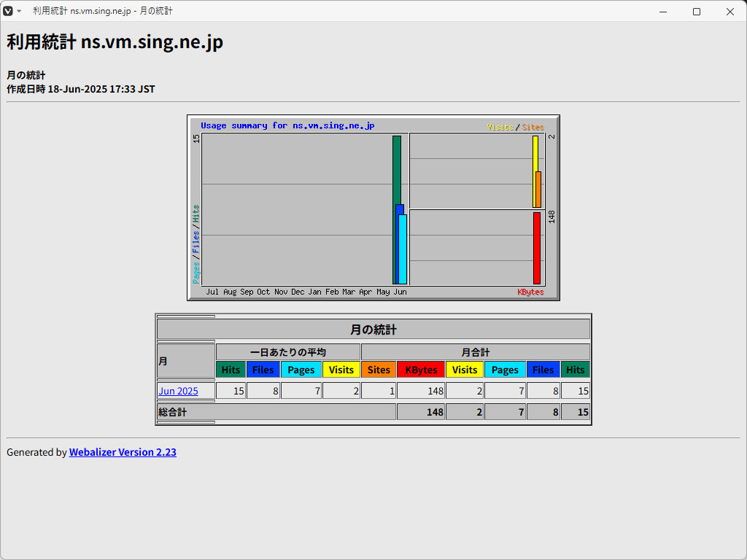The image size is (747, 560).
Task: Click the monthly total Files header cell
Action: 543,370
